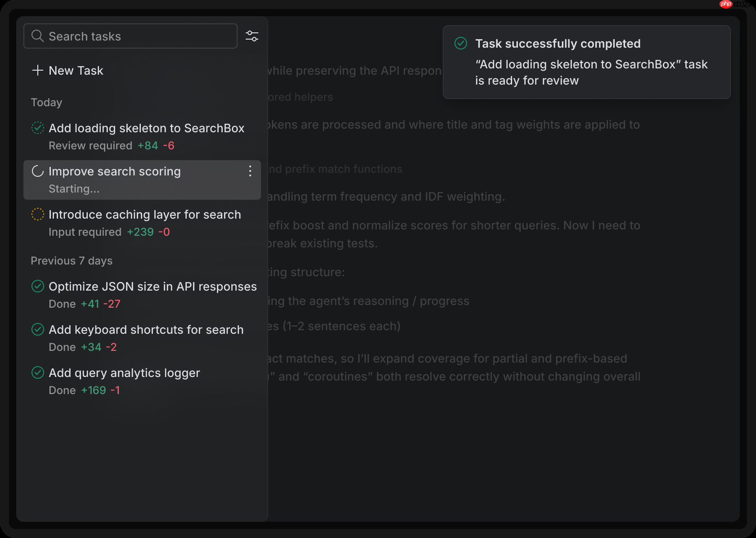Toggle the dashed circle on Introduce caching layer
756x538 pixels.
point(37,214)
